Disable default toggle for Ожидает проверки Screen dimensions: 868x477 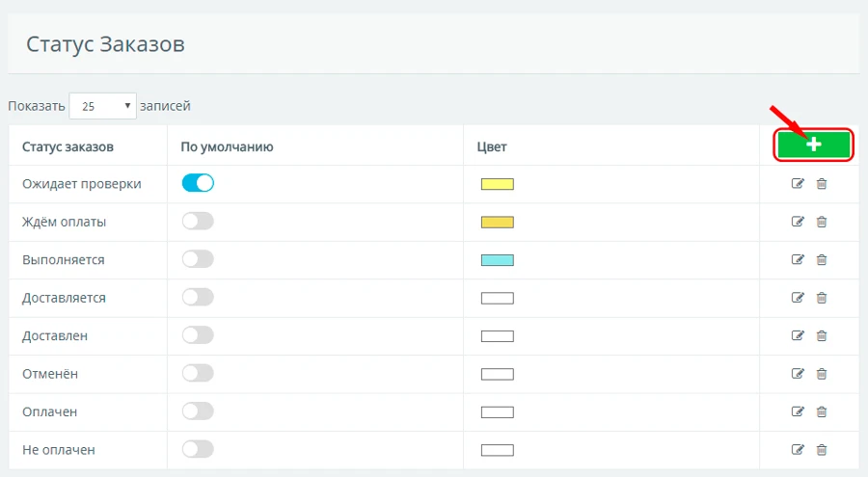click(198, 183)
